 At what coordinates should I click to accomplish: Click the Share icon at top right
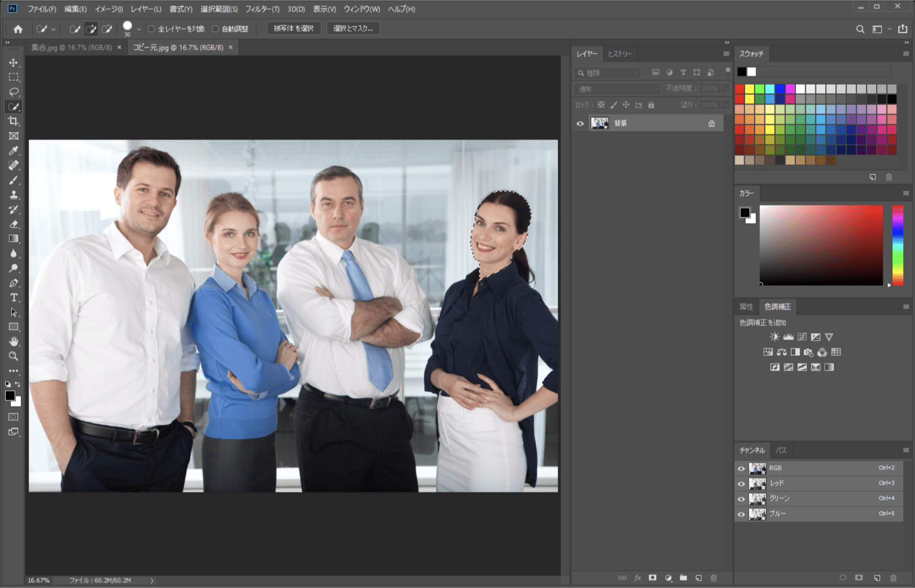click(903, 29)
